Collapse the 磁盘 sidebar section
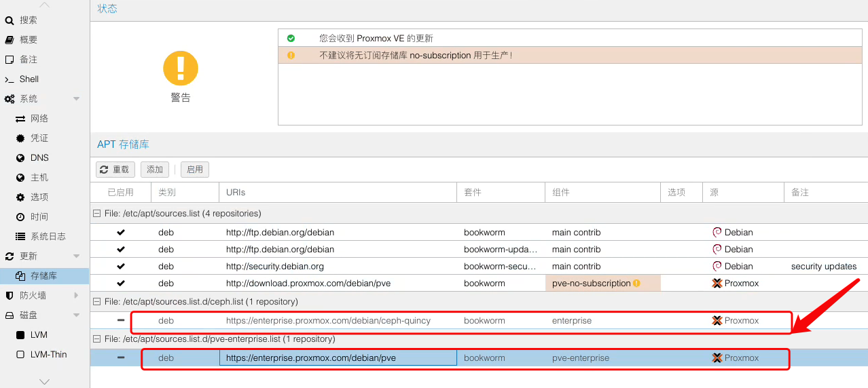The image size is (868, 388). [x=76, y=315]
